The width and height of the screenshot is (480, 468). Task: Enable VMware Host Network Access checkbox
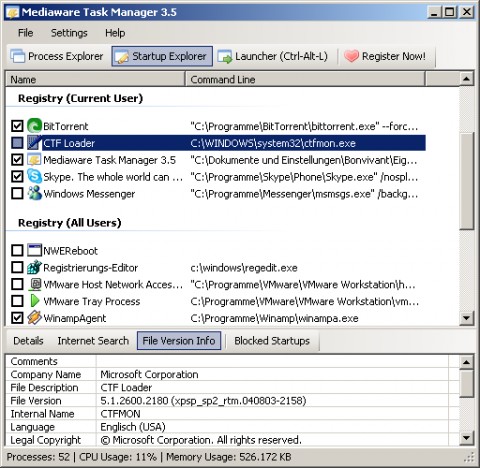[17, 284]
